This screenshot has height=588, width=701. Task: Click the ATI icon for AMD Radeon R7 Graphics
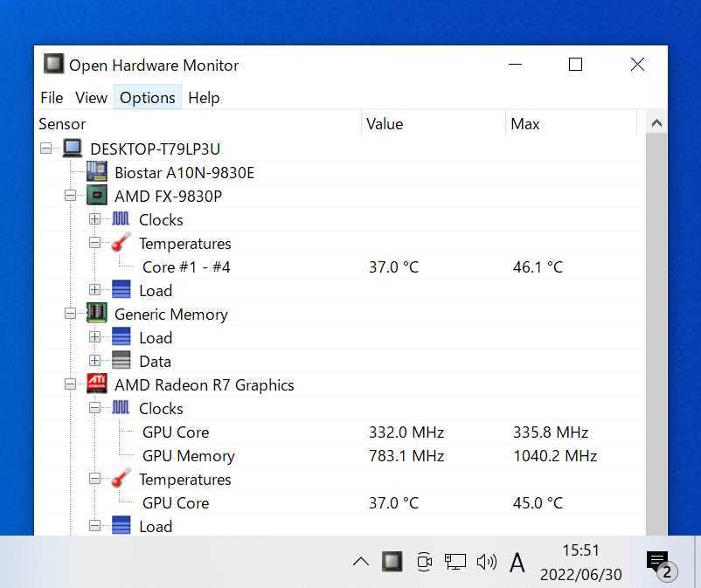96,384
